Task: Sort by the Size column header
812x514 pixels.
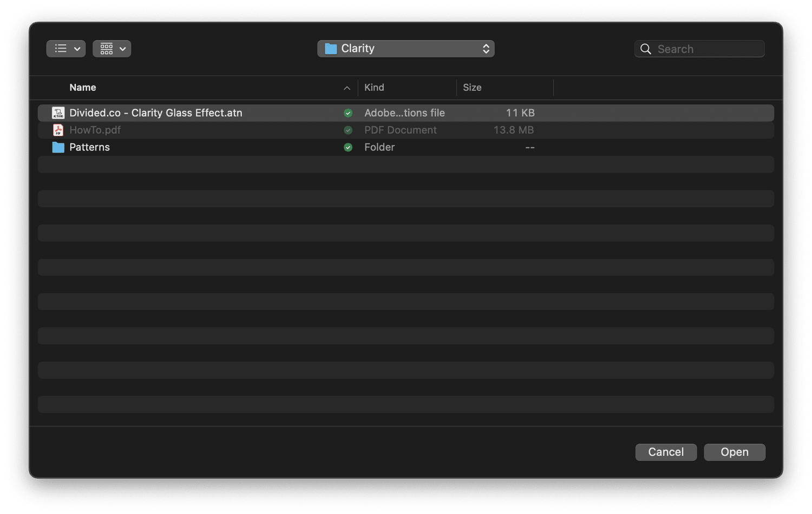Action: tap(472, 88)
